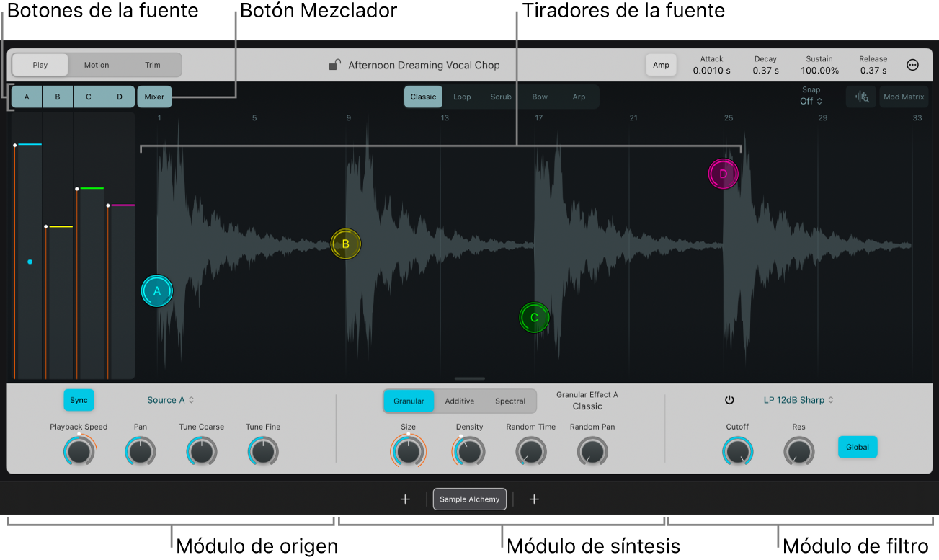Toggle the Global filter button

point(857,447)
